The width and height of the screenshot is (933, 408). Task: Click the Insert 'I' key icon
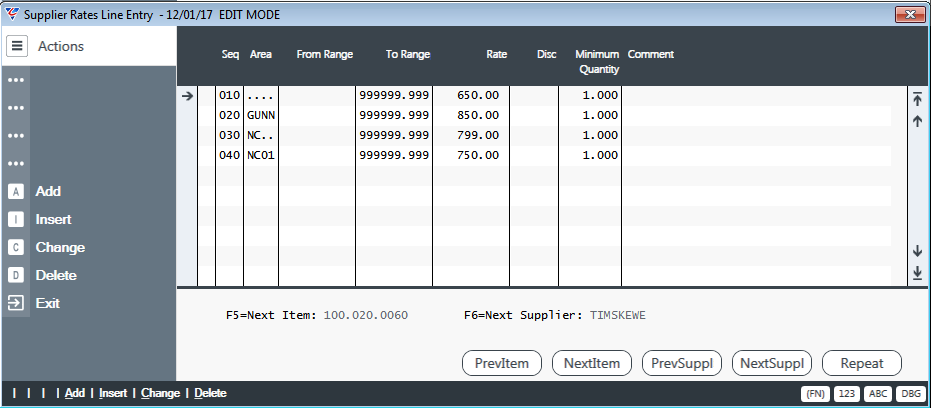[16, 219]
